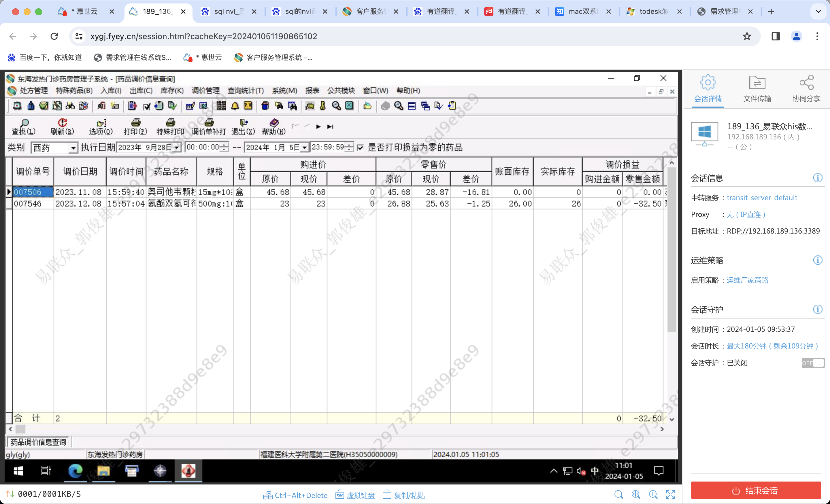Open the 调价管理 menu
The width and height of the screenshot is (830, 504).
(x=205, y=90)
